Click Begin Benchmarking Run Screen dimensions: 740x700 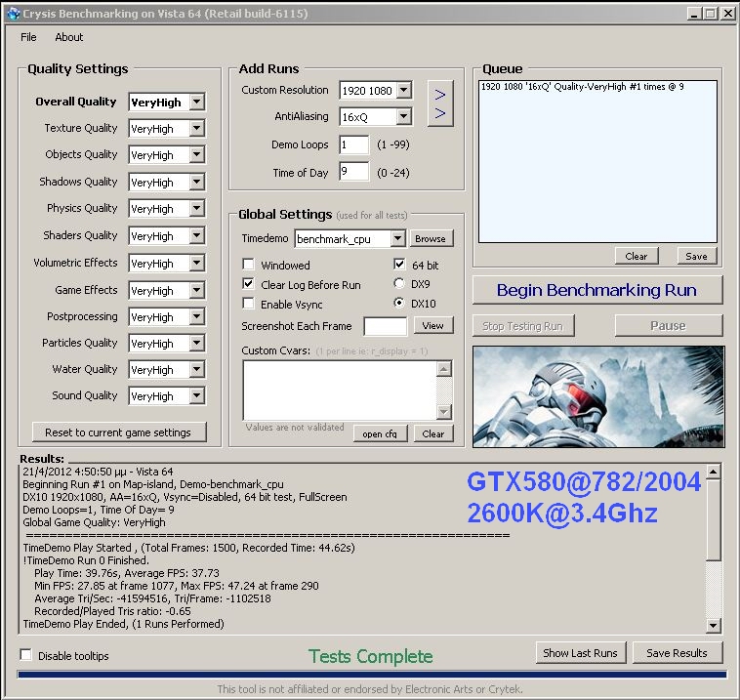(x=597, y=290)
